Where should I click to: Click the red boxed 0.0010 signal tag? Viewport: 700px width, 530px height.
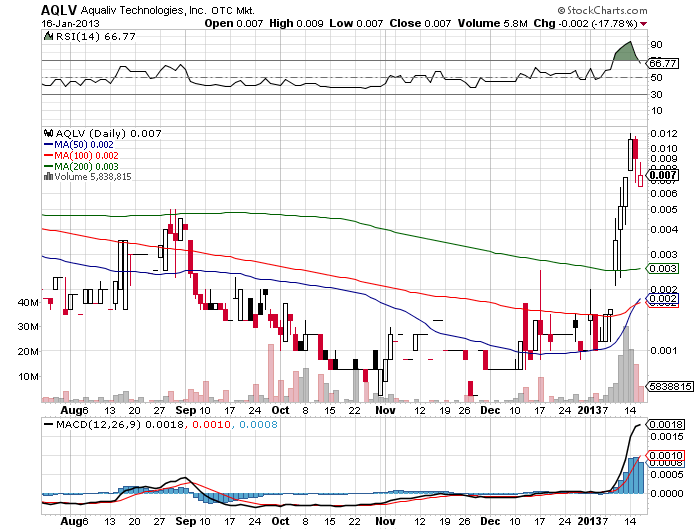pos(665,455)
